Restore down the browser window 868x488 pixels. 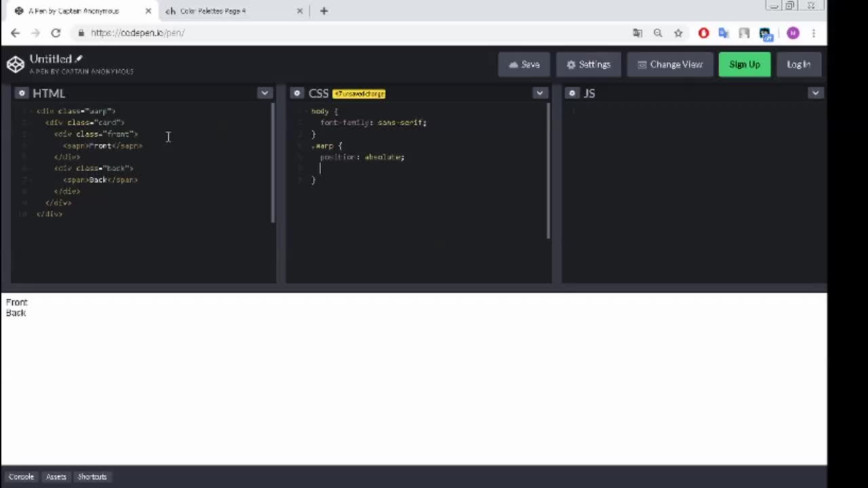point(790,5)
